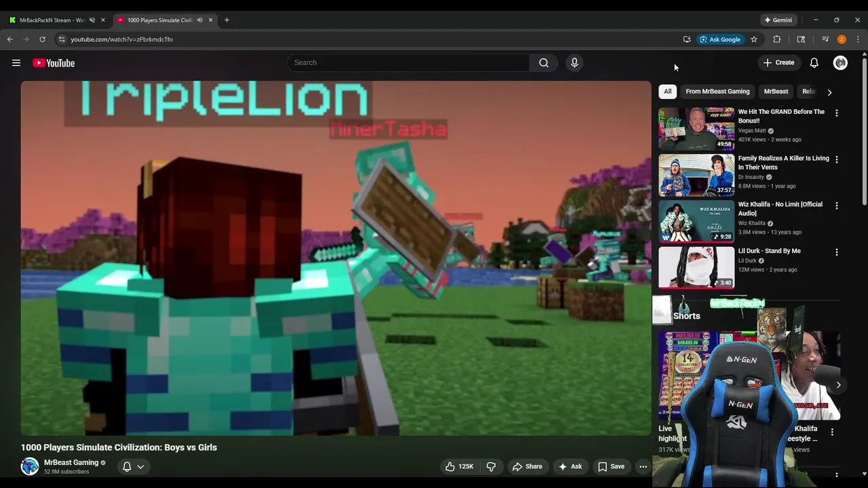
Task: Open options for Dr Insanity video
Action: click(x=836, y=159)
